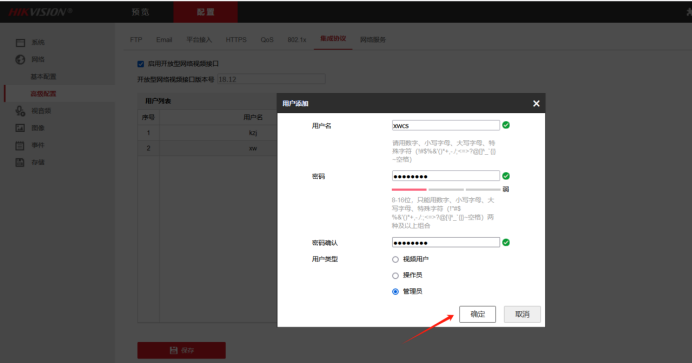
Task: Toggle the 启用开放型网络视频接口 checkbox
Action: (x=141, y=64)
